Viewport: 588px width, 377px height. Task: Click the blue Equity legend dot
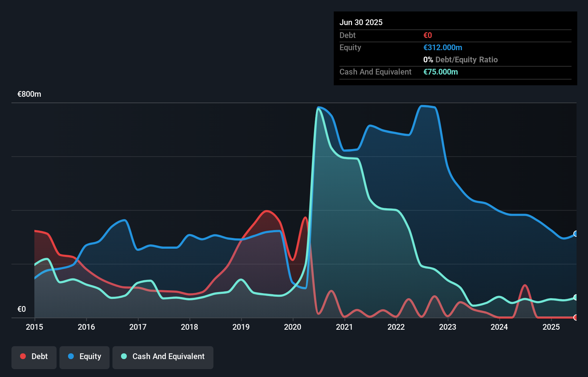[x=71, y=356]
